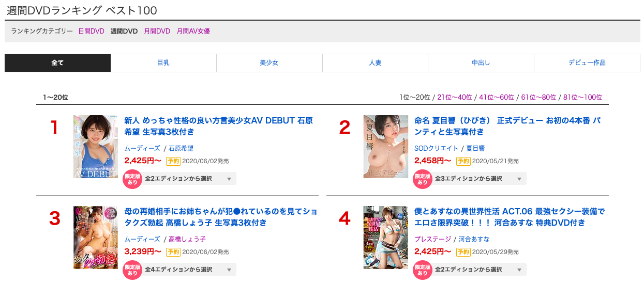644x284 pixels.
Task: Jump to the 81位〜100位 ranking page
Action: coord(582,97)
